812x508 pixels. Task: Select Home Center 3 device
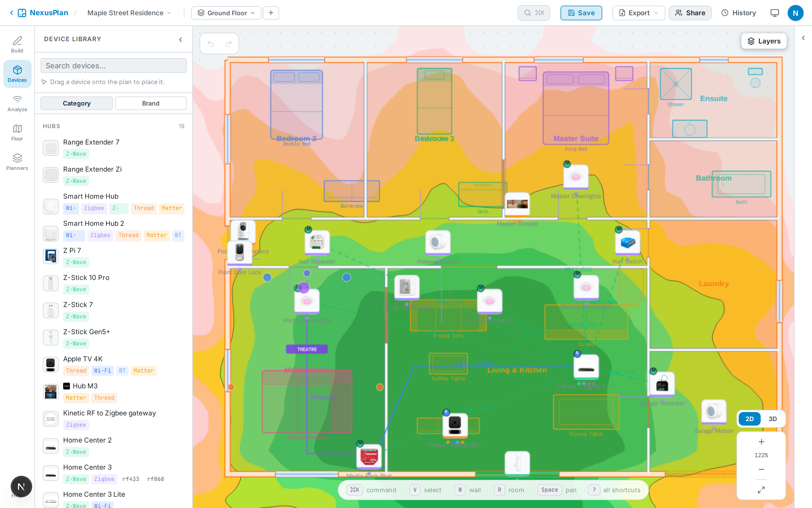pos(113,473)
